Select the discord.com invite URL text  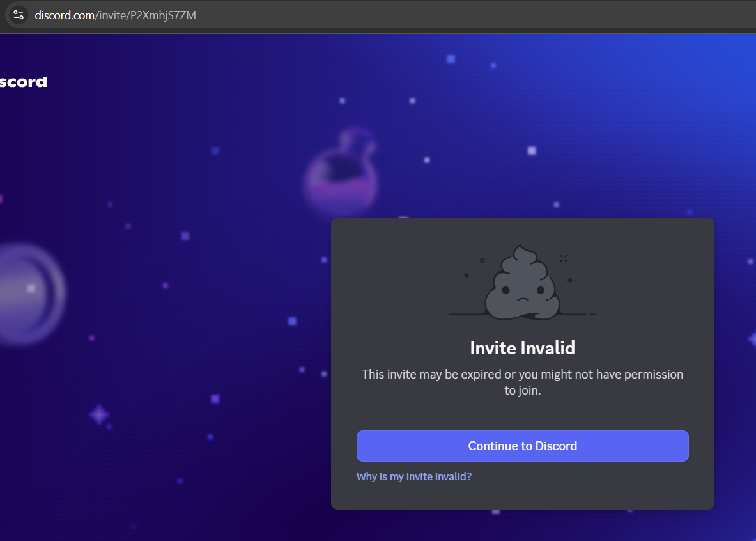click(x=115, y=15)
